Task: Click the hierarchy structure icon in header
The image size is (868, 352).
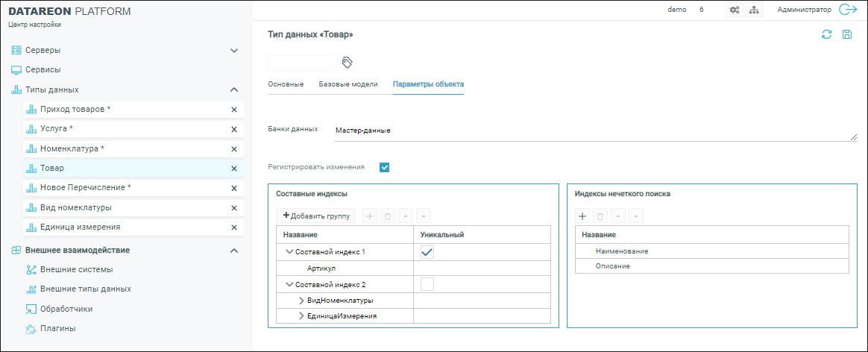Action: point(753,10)
